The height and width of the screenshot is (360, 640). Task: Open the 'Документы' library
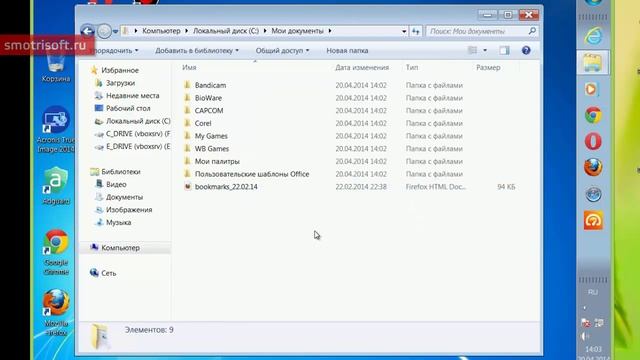[124, 197]
